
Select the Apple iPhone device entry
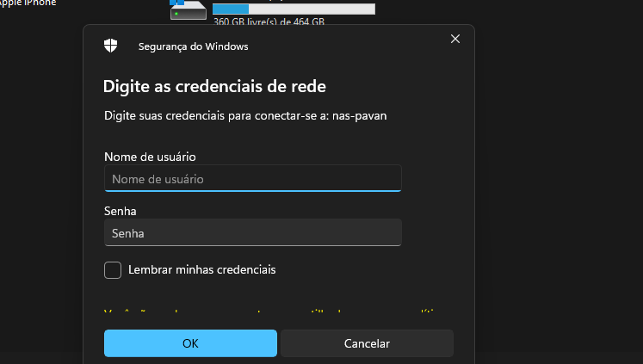[28, 3]
